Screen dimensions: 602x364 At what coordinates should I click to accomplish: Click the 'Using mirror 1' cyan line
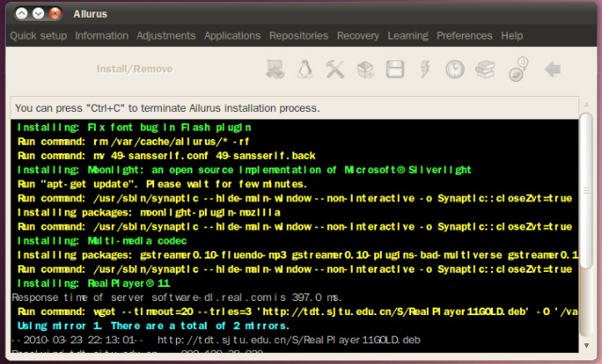pyautogui.click(x=153, y=326)
